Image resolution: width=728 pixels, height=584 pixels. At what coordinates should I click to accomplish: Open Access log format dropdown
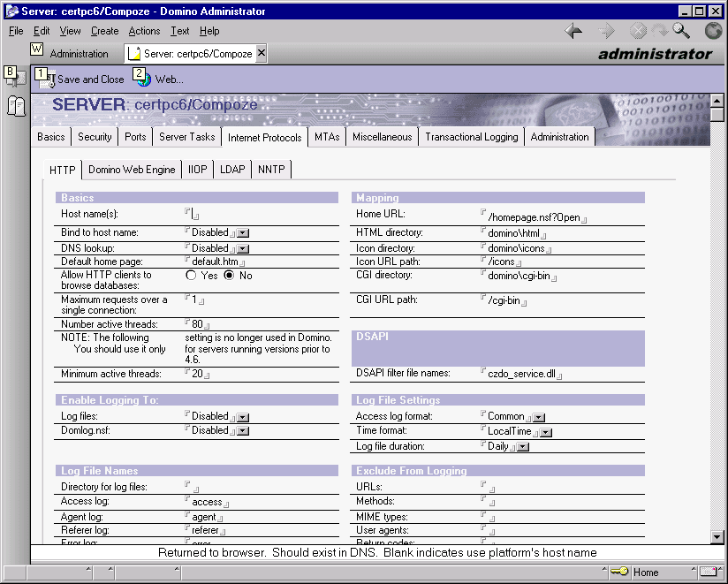[539, 417]
